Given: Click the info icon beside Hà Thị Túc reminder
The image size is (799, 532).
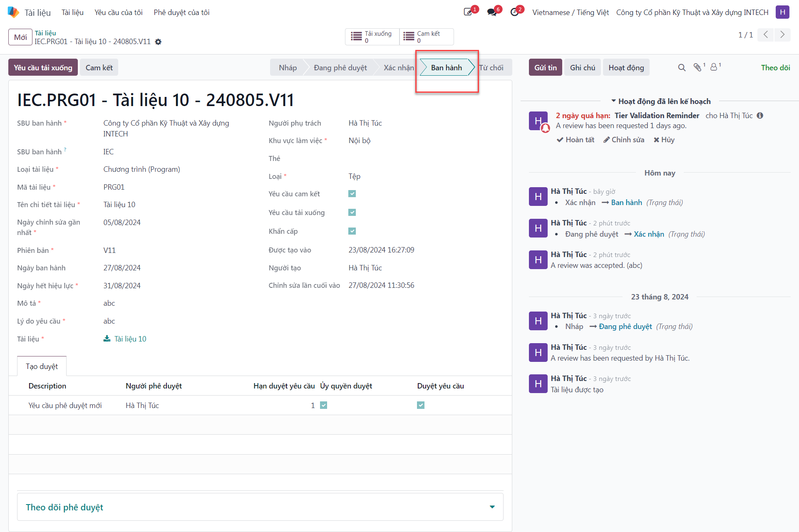Looking at the screenshot, I should (x=760, y=116).
